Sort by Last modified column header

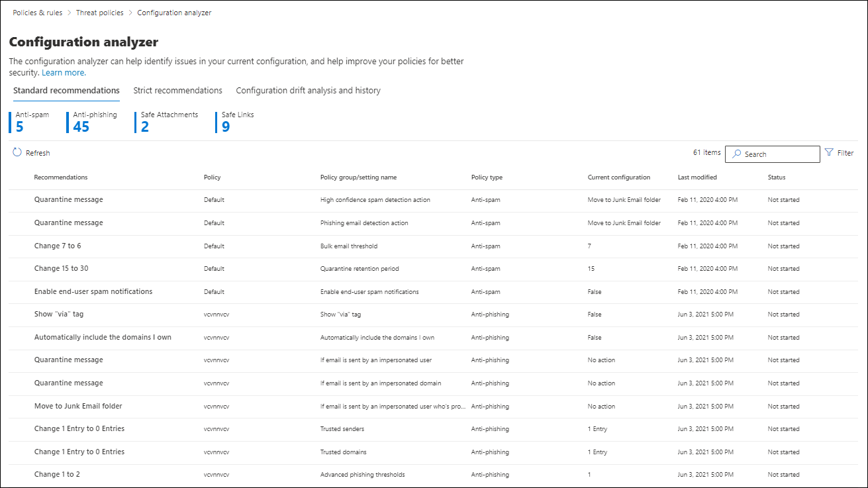(697, 177)
